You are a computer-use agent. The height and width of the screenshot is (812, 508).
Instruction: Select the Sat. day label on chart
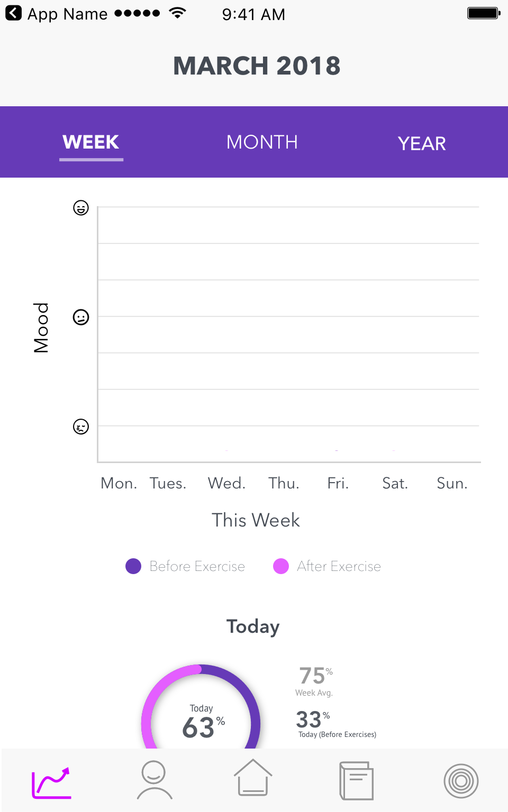395,483
